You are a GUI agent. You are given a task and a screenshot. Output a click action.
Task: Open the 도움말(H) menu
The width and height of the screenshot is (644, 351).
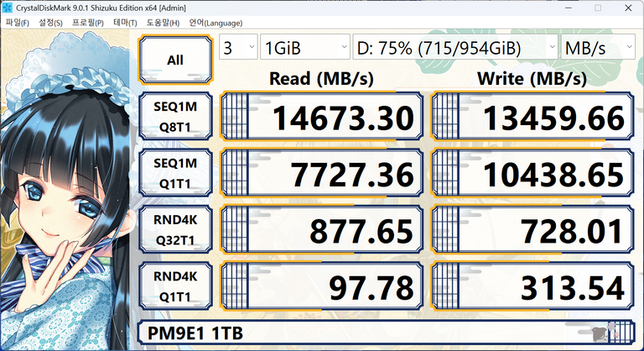pyautogui.click(x=163, y=23)
